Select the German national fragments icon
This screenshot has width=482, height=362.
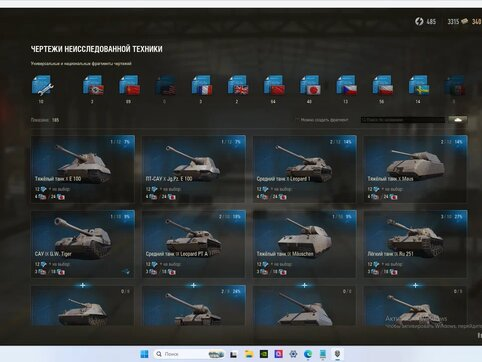click(93, 85)
